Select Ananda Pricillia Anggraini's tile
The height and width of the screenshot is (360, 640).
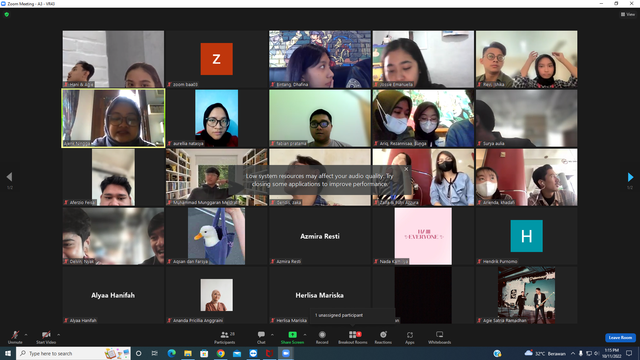(216, 295)
